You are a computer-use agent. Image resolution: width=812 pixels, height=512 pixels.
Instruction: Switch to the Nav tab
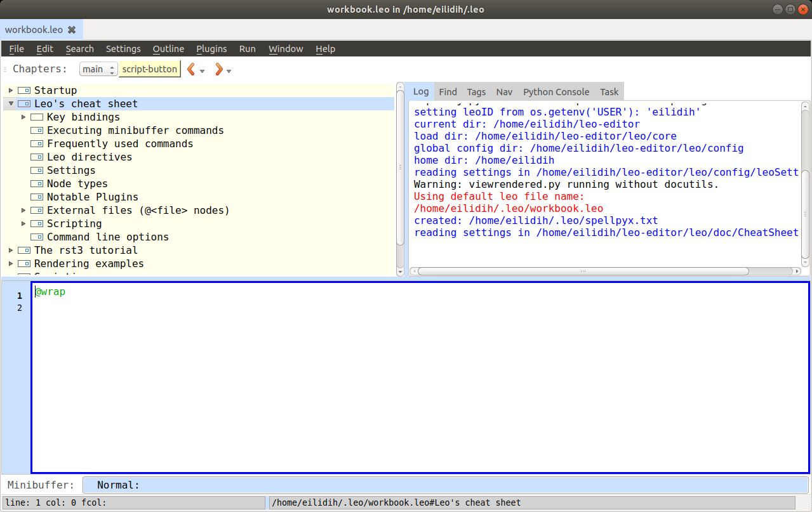(x=504, y=92)
